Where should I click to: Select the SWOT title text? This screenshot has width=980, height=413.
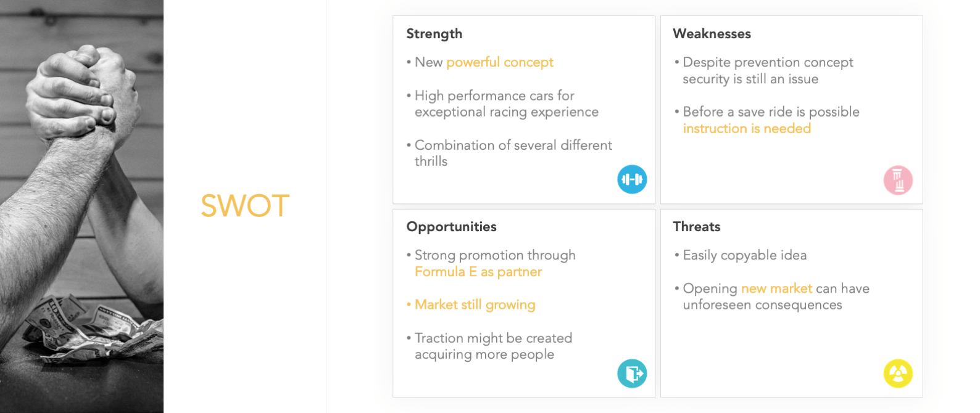click(x=245, y=206)
